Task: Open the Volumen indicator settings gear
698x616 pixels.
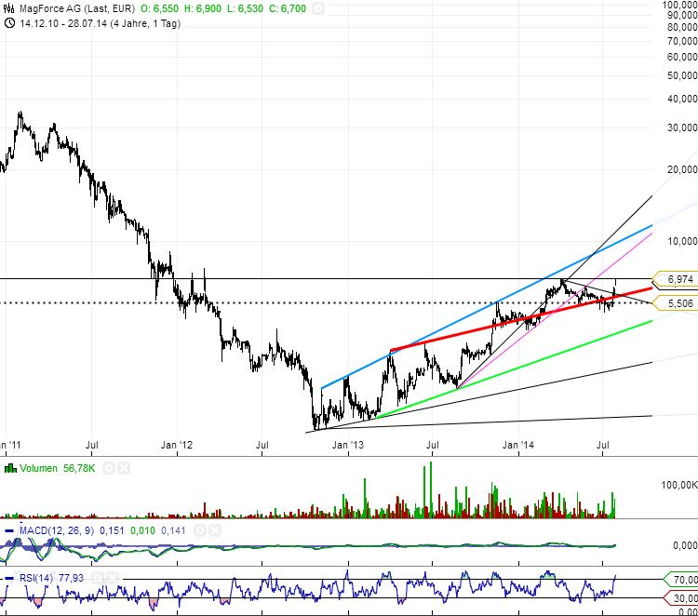Action: [x=109, y=468]
